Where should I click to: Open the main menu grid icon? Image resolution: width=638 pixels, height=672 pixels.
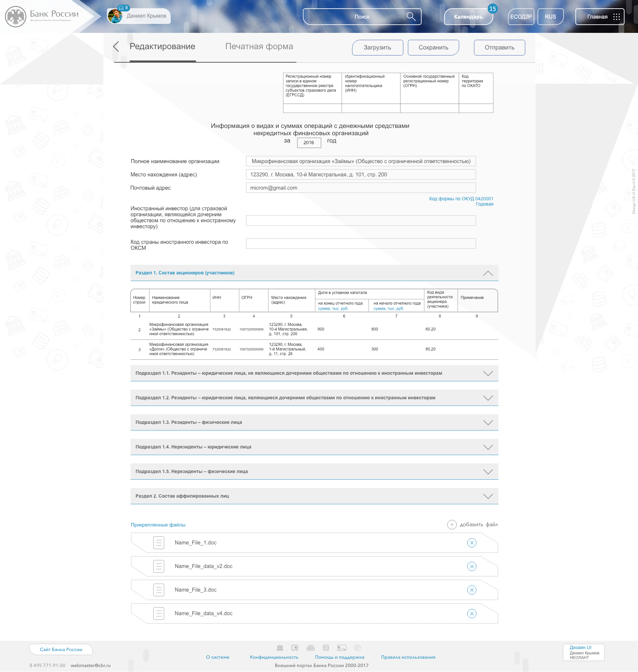[616, 17]
